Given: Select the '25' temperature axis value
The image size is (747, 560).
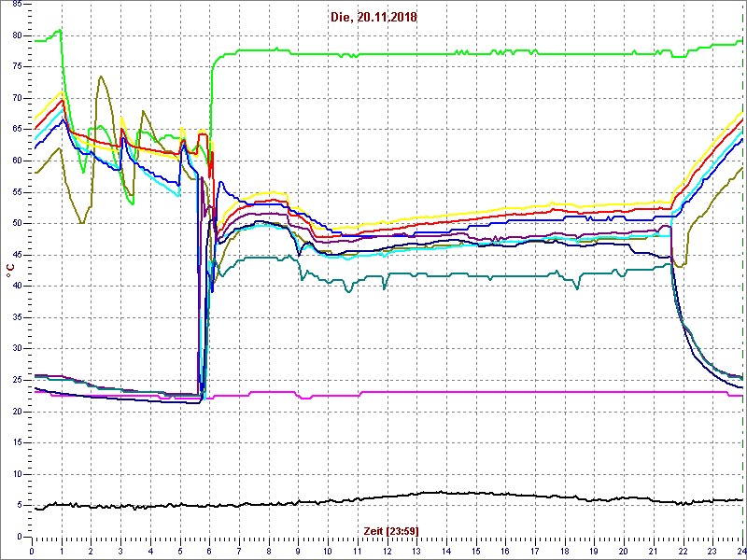Looking at the screenshot, I should [x=17, y=380].
